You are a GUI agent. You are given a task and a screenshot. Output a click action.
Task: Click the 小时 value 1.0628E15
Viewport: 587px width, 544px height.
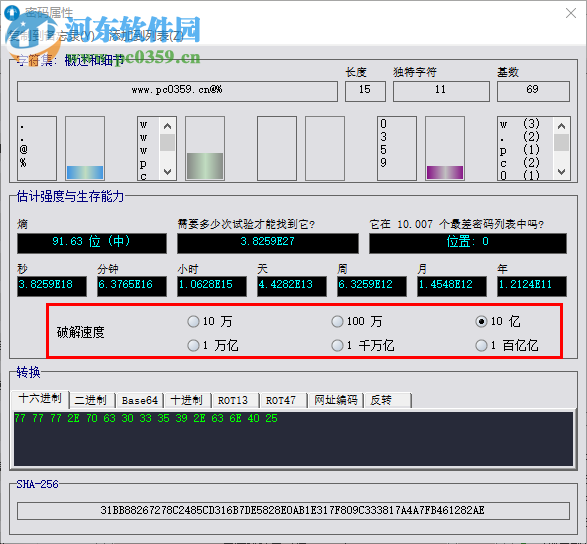coord(212,286)
